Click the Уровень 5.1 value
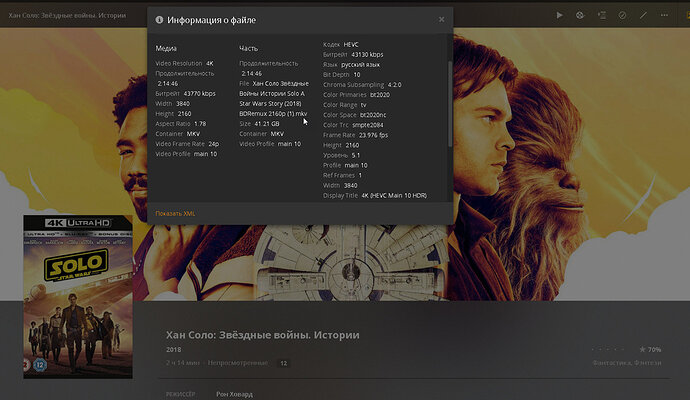 (x=356, y=155)
